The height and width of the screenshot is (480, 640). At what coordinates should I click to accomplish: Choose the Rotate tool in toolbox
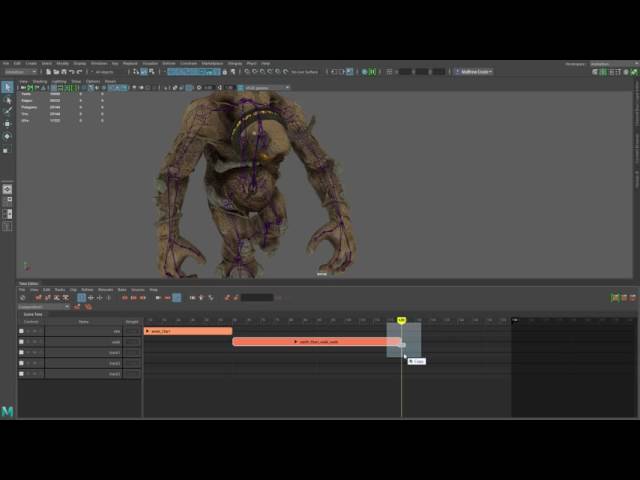[7, 136]
